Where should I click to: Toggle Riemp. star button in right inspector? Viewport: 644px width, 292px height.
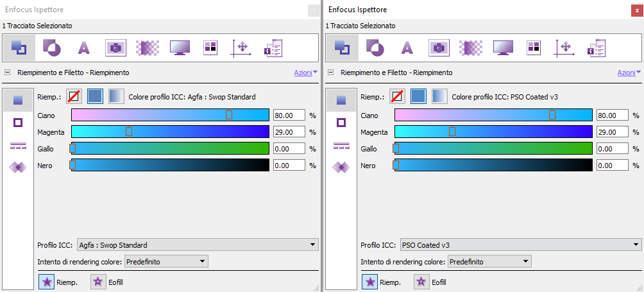pyautogui.click(x=370, y=282)
